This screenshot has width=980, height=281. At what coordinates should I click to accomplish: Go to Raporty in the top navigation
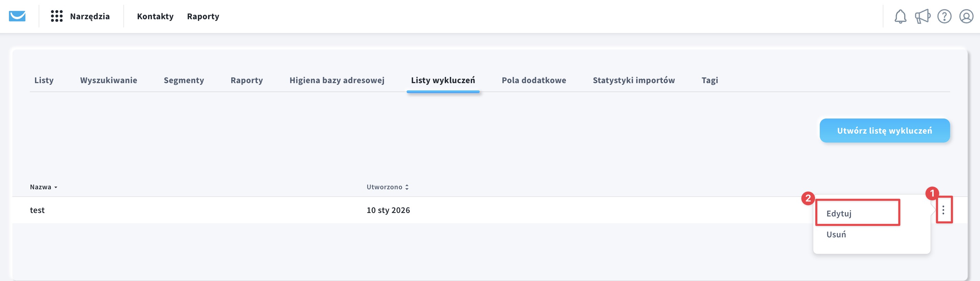pos(203,16)
